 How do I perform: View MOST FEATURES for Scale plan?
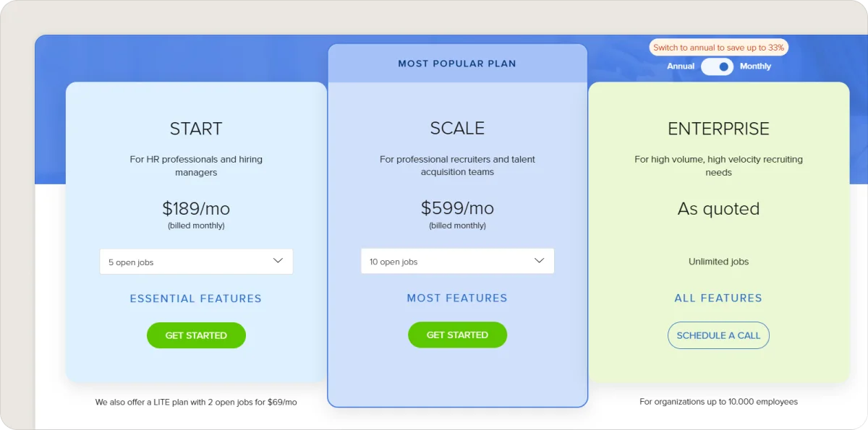click(x=457, y=298)
